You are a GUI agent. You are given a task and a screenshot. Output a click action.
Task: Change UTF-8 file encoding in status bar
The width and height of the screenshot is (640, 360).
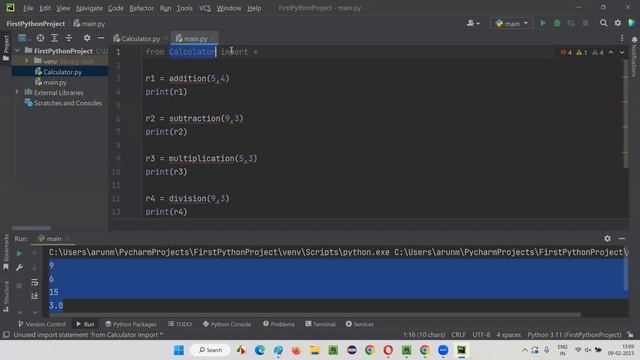point(481,335)
